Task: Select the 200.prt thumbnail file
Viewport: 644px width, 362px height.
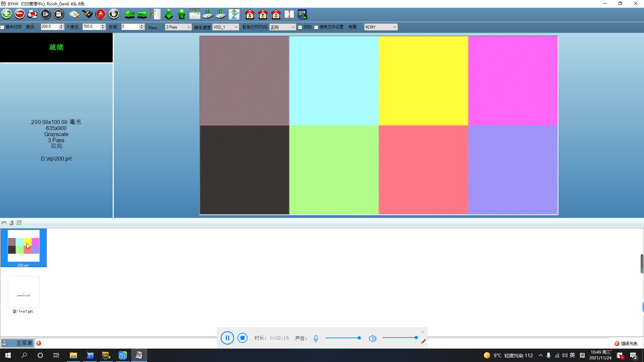Action: click(23, 247)
